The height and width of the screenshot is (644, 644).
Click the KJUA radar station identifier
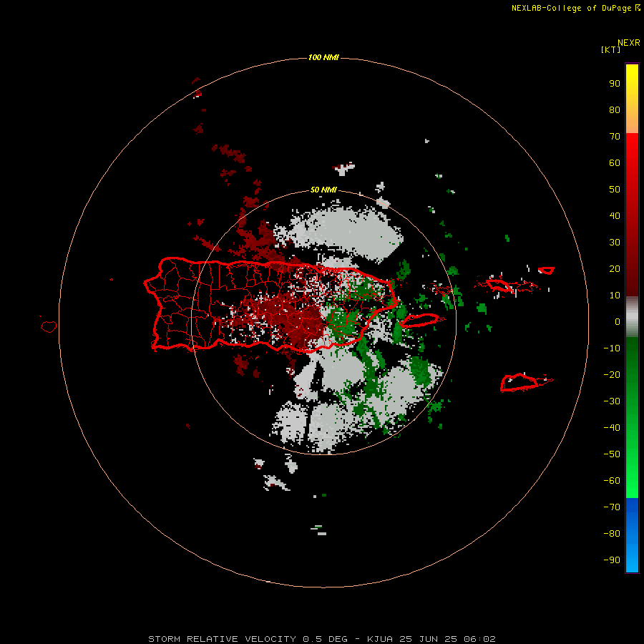click(x=380, y=639)
